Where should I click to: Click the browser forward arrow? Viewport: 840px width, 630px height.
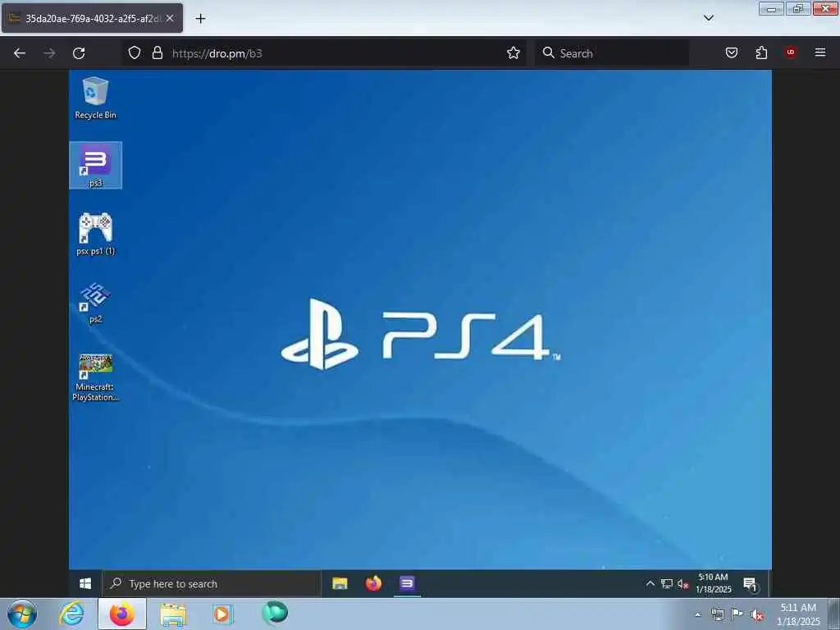[48, 53]
